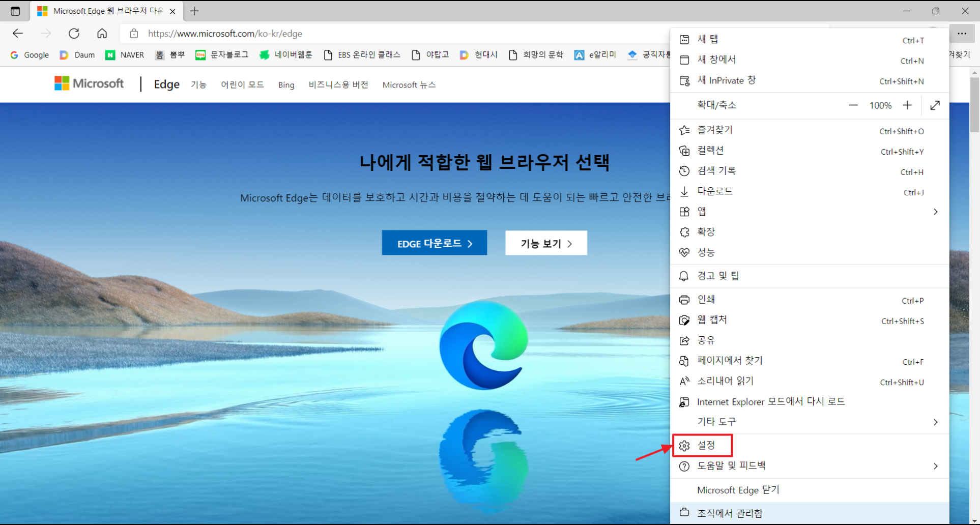980x525 pixels.
Task: Expand the 앱 submenu
Action: coord(810,212)
